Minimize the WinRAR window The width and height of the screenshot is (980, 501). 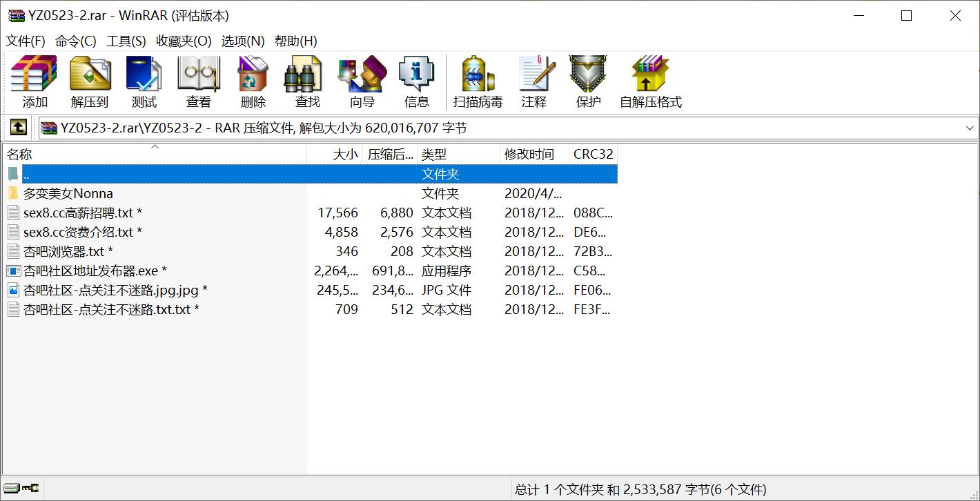[859, 15]
